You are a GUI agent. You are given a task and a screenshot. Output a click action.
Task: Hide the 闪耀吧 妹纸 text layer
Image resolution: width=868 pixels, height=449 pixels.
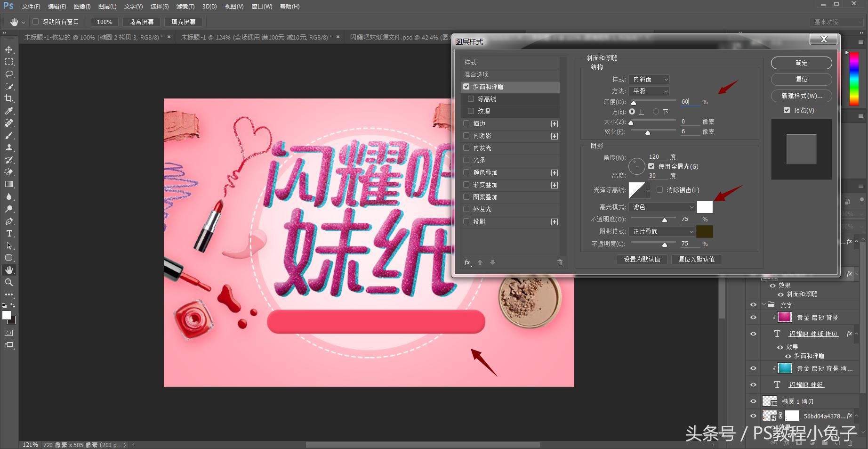click(753, 384)
